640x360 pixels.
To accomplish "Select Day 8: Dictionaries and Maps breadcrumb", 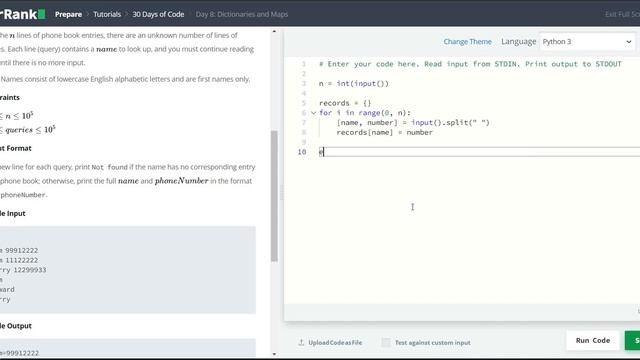I will (x=242, y=14).
